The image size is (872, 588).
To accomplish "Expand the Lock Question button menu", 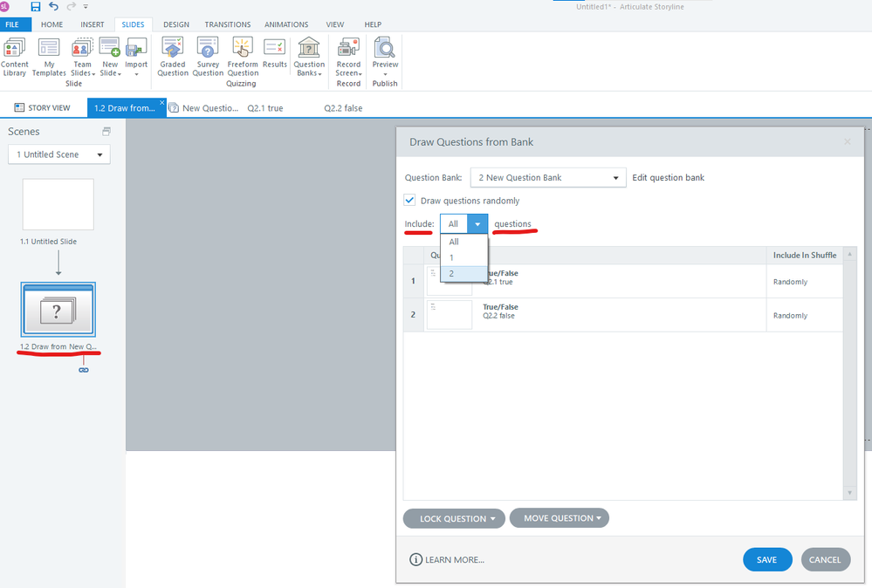I will [x=454, y=518].
